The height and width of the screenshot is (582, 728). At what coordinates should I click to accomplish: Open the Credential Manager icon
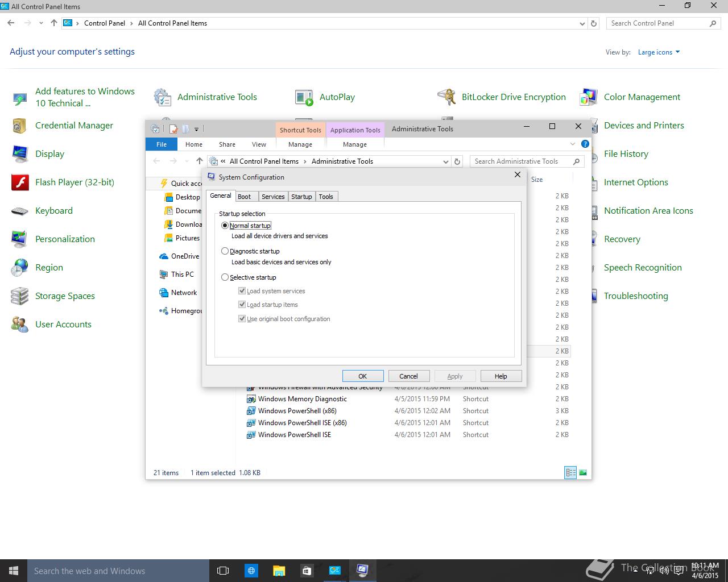point(20,126)
